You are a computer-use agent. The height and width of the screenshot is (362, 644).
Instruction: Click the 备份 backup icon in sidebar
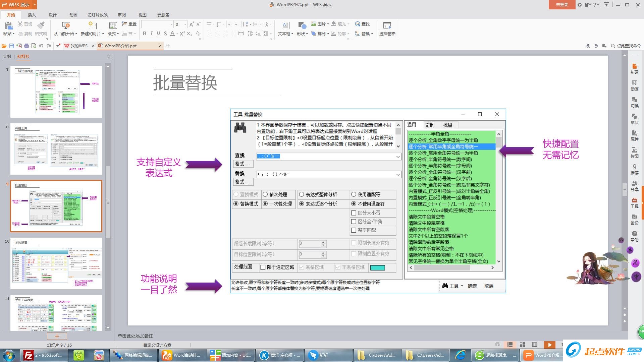[634, 220]
